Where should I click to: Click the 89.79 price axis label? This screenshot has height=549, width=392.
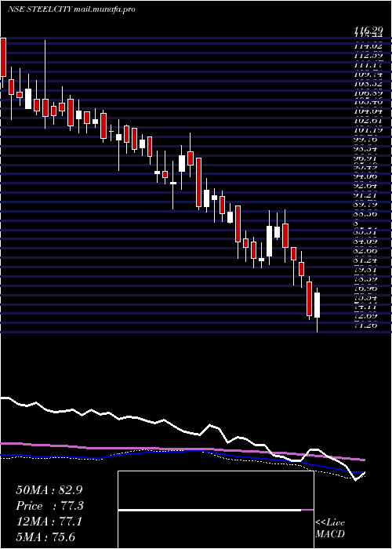click(367, 206)
